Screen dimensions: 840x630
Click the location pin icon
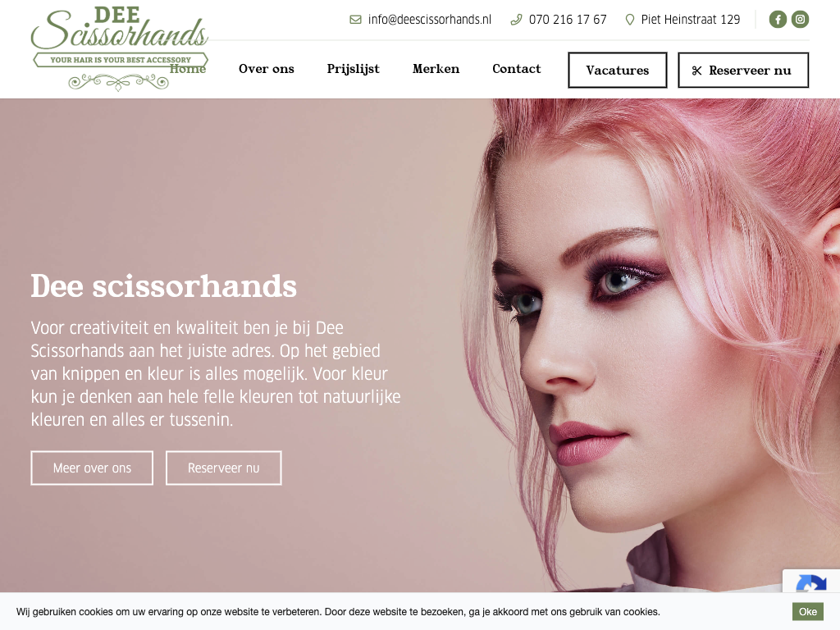[630, 20]
